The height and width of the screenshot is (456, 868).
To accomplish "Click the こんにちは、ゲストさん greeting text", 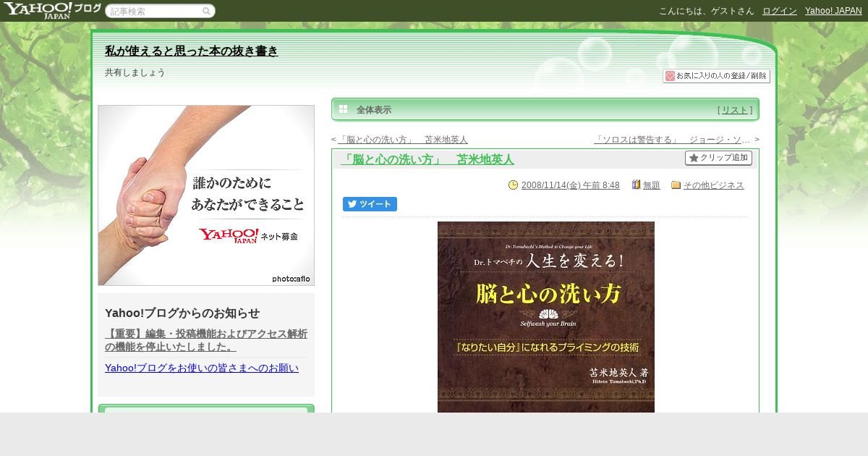I will click(706, 11).
